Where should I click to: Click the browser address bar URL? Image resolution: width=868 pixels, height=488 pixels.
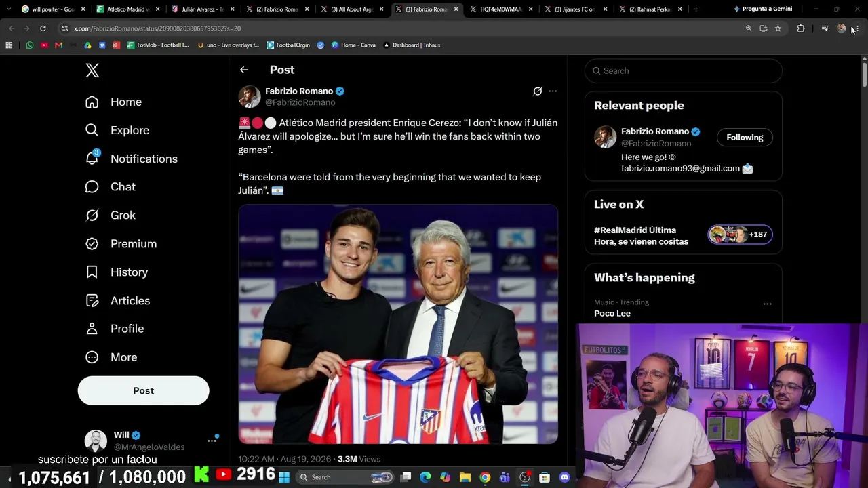tap(157, 28)
